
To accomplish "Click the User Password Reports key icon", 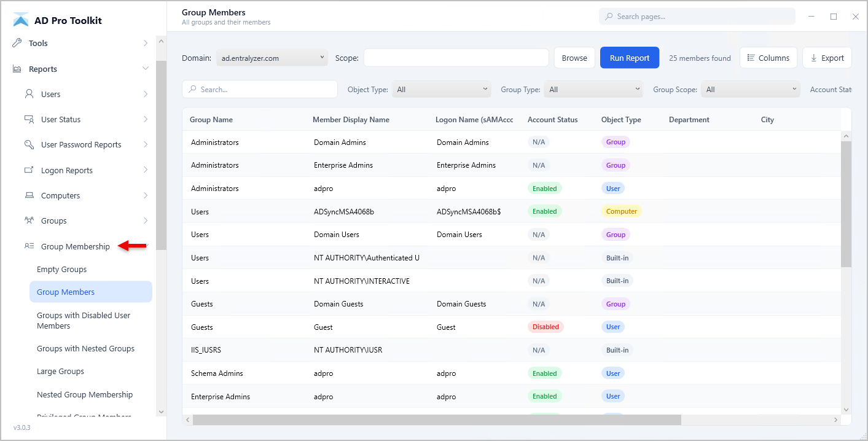I will click(29, 144).
